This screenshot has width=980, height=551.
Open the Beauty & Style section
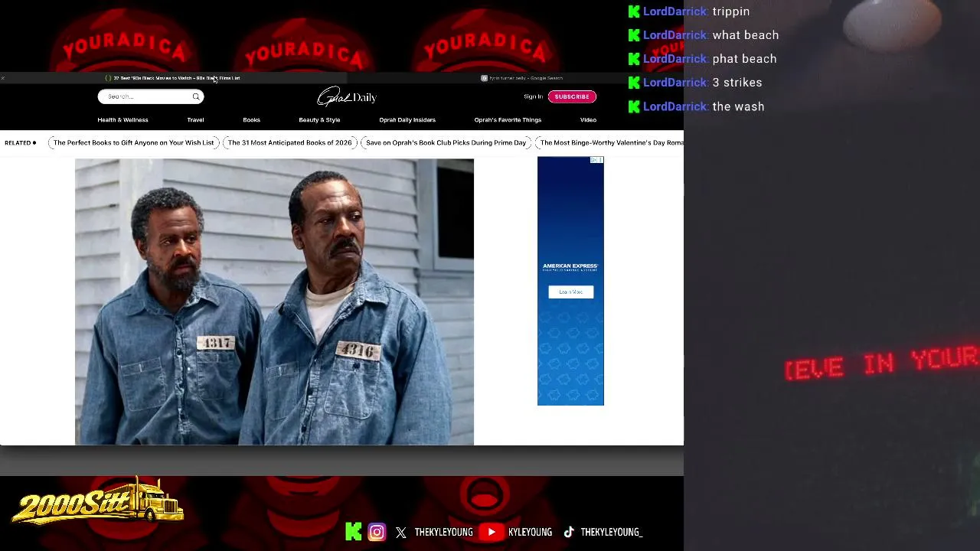(319, 120)
